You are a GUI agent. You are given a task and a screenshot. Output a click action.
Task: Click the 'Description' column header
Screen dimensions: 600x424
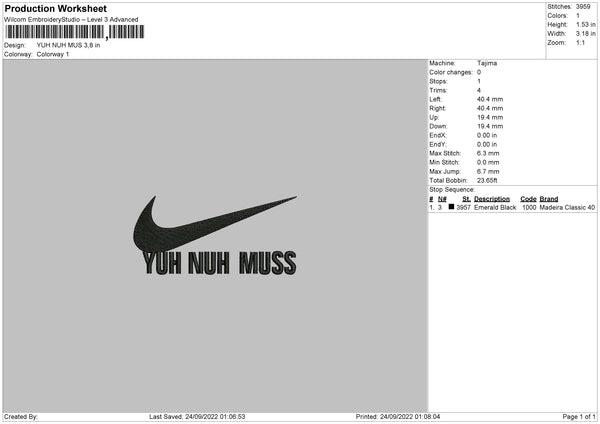(x=492, y=199)
